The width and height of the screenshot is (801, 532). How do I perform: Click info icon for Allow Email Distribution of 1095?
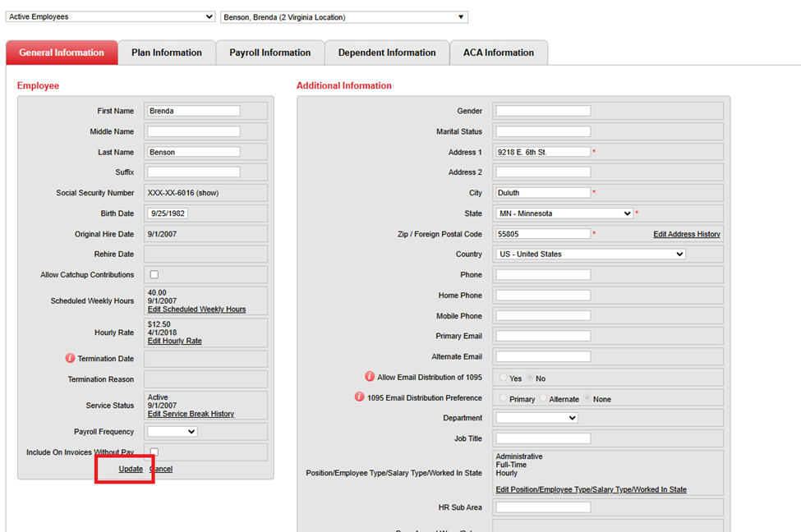point(370,377)
